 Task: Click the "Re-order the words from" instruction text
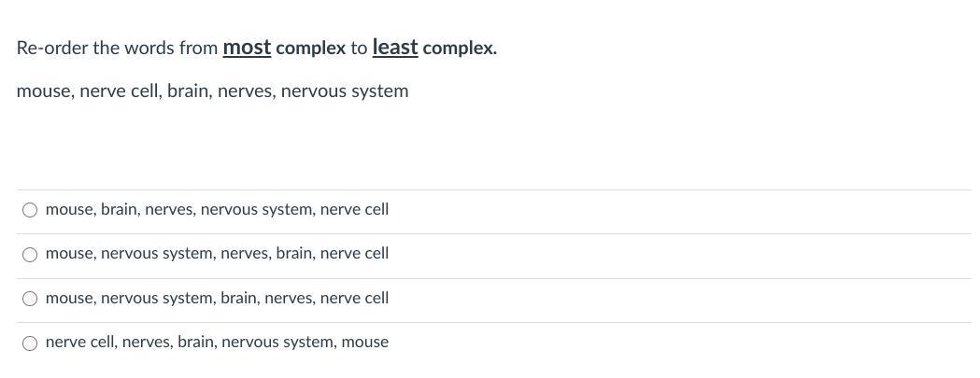(x=117, y=49)
